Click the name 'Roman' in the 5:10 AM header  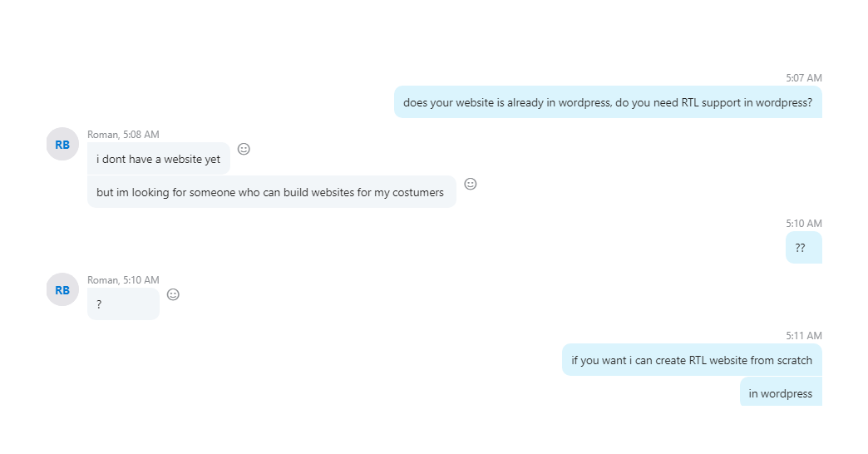click(x=103, y=280)
